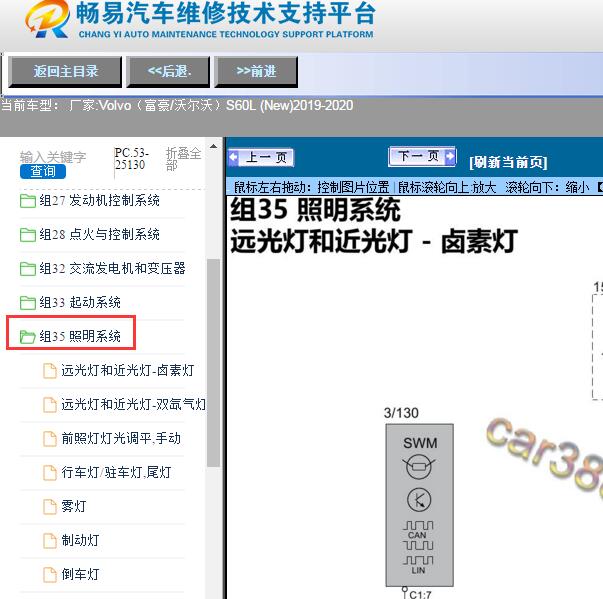Click the folder icon for 组28 点火与控制系统
Screen dimensions: 603x599
[28, 235]
